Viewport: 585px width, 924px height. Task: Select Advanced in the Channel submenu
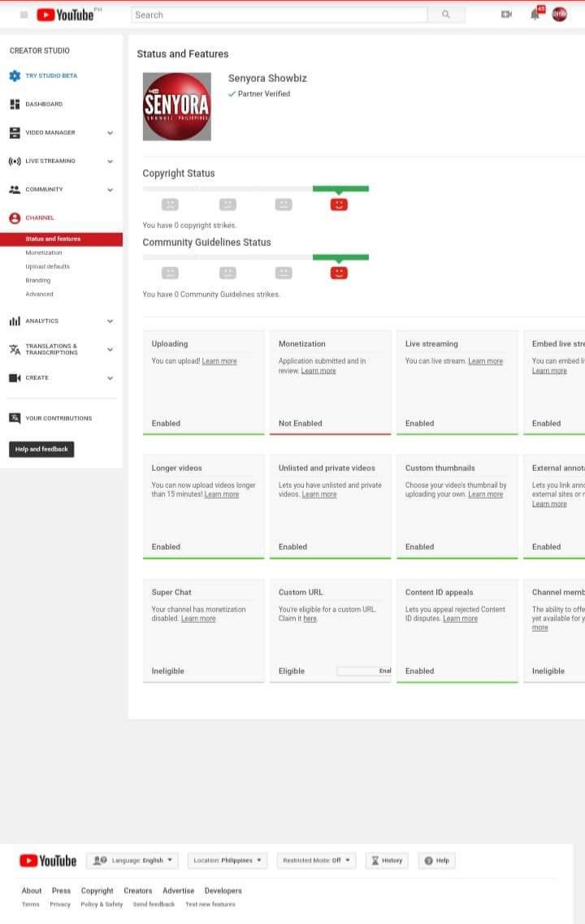coord(39,294)
